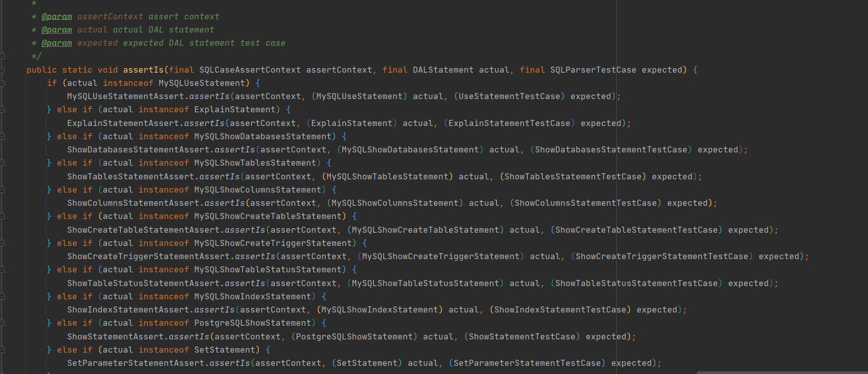Fold the else-if ExplainStatement block marker
Image resolution: width=868 pixels, height=374 pixels.
point(2,110)
